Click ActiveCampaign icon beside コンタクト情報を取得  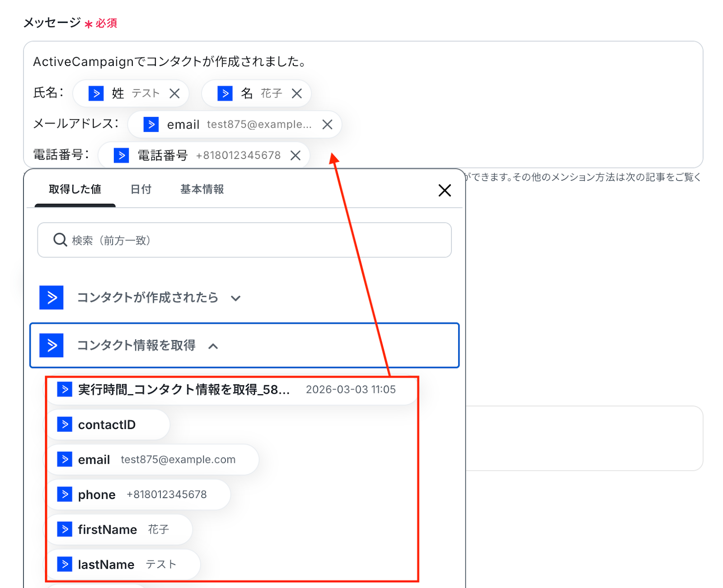click(x=52, y=345)
